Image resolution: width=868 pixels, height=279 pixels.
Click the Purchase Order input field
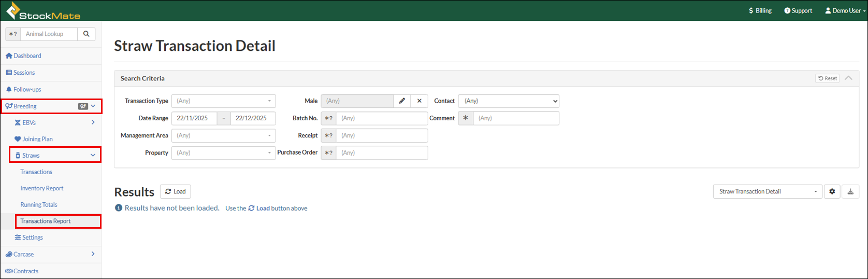(382, 153)
